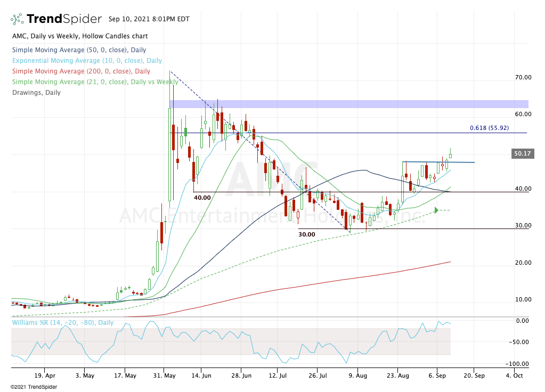Click the 0.618 (55.92) Fibonacci label
The height and width of the screenshot is (392, 545).
point(490,128)
